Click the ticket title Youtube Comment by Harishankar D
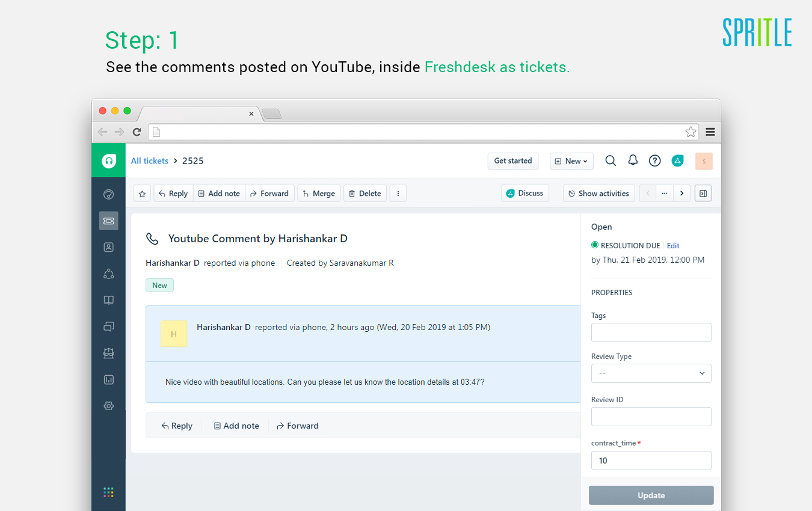This screenshot has width=812, height=511. click(258, 239)
